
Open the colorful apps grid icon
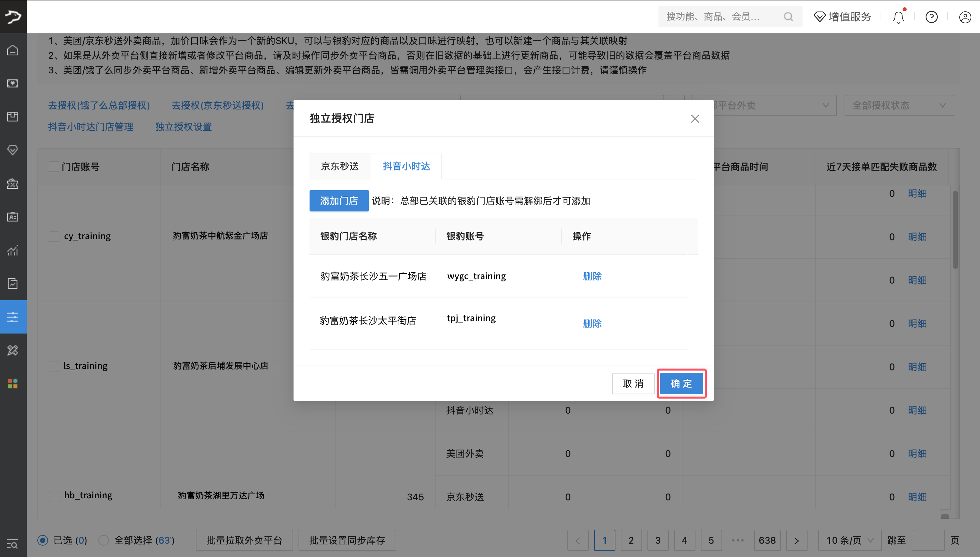(x=13, y=383)
